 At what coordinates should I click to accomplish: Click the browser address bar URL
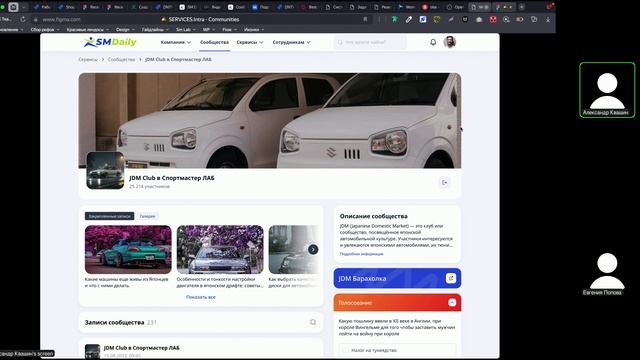click(x=61, y=19)
